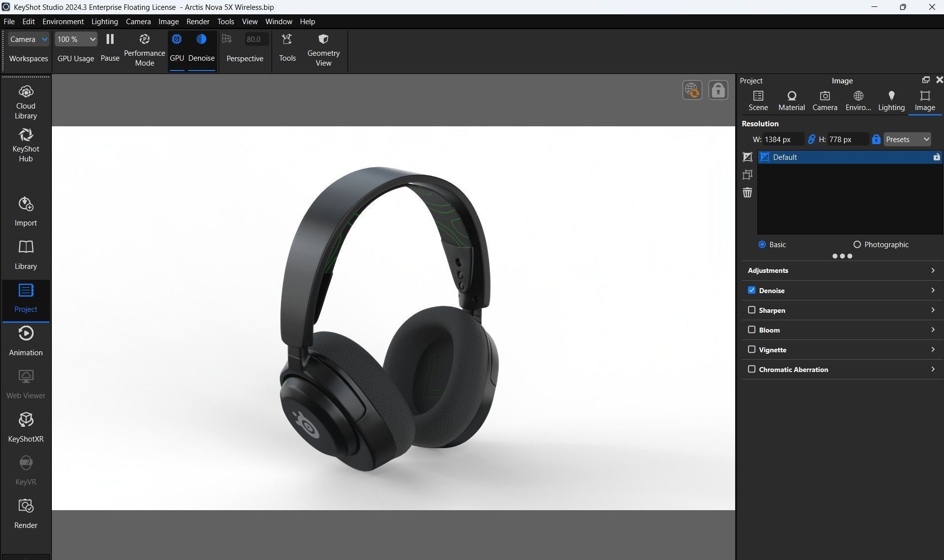Undock the Project panel
Screen dimensions: 944x560
(x=926, y=80)
